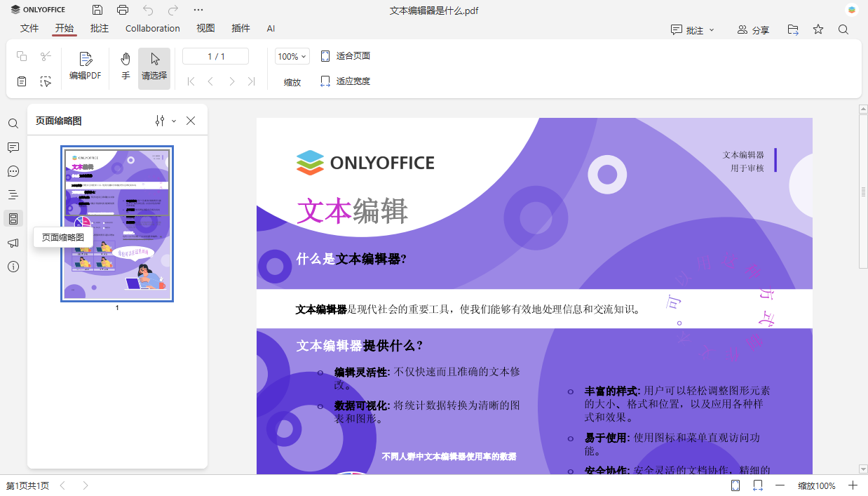Click the 分享 share button
Image resolution: width=868 pixels, height=496 pixels.
(x=754, y=28)
